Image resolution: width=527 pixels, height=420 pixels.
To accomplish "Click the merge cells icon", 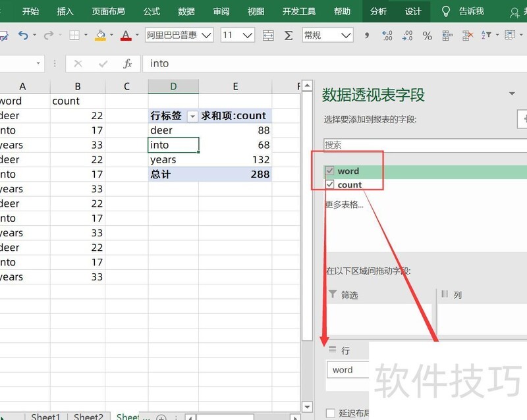I will click(268, 36).
